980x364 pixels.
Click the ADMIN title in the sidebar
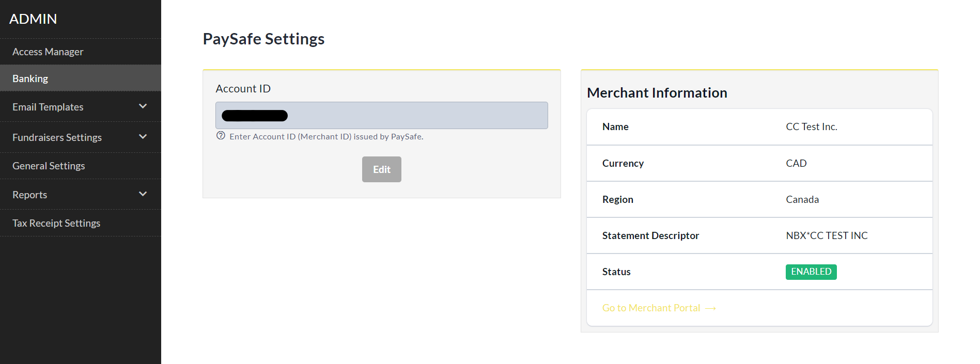click(x=33, y=19)
